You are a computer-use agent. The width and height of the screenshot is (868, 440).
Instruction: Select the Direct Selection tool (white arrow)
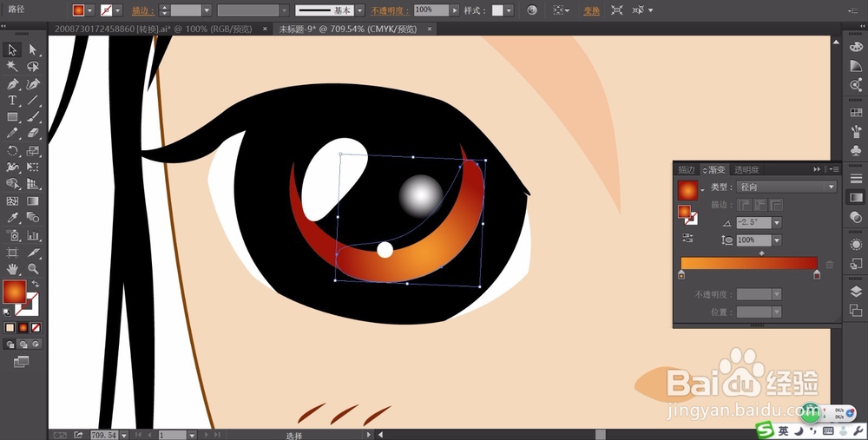tap(33, 49)
